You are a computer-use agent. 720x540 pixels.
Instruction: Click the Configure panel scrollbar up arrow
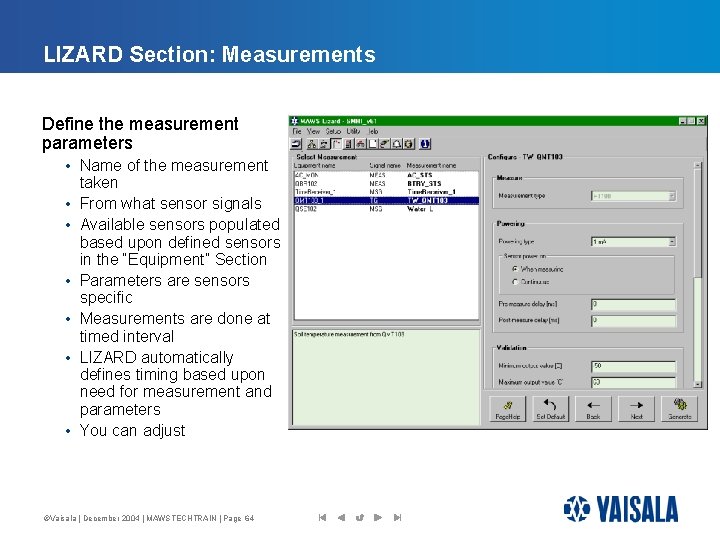[x=698, y=165]
